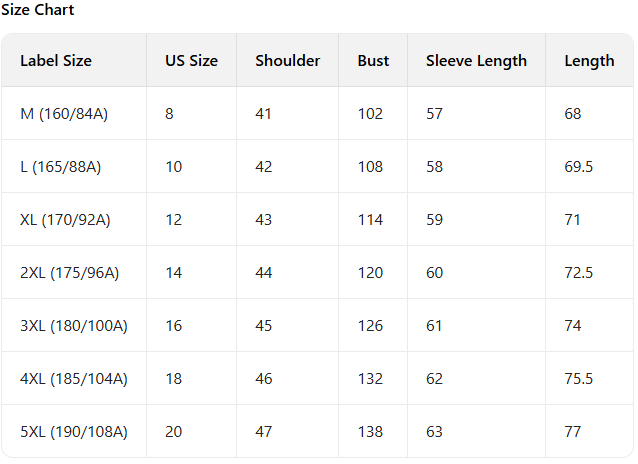Click the "Length" column header

(589, 60)
